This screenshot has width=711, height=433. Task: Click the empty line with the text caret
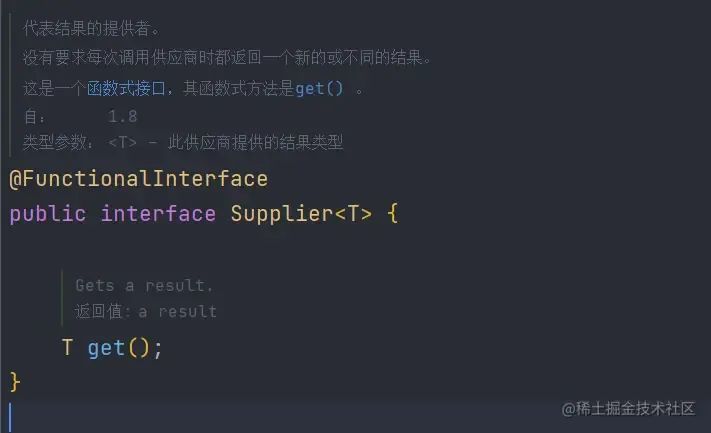coord(356,417)
